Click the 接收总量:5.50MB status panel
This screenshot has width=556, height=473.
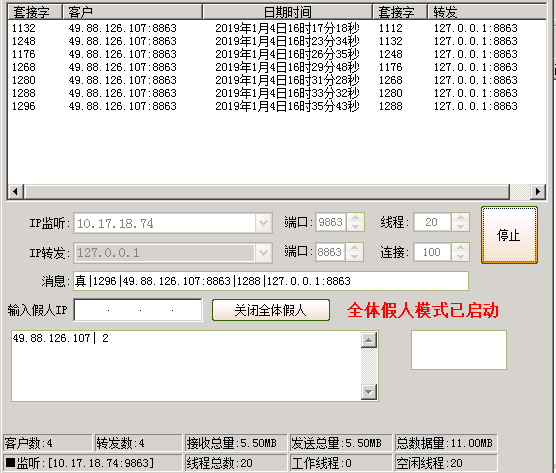pyautogui.click(x=236, y=443)
